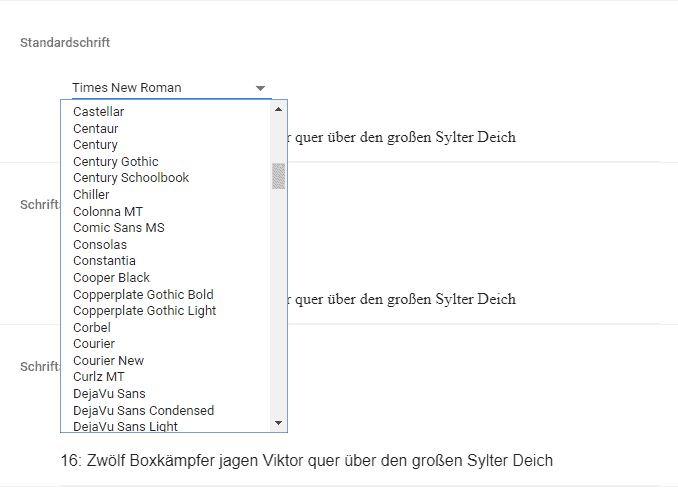Select Copperplate Gothic Bold
Viewport: 678px width, 488px height.
click(166, 294)
